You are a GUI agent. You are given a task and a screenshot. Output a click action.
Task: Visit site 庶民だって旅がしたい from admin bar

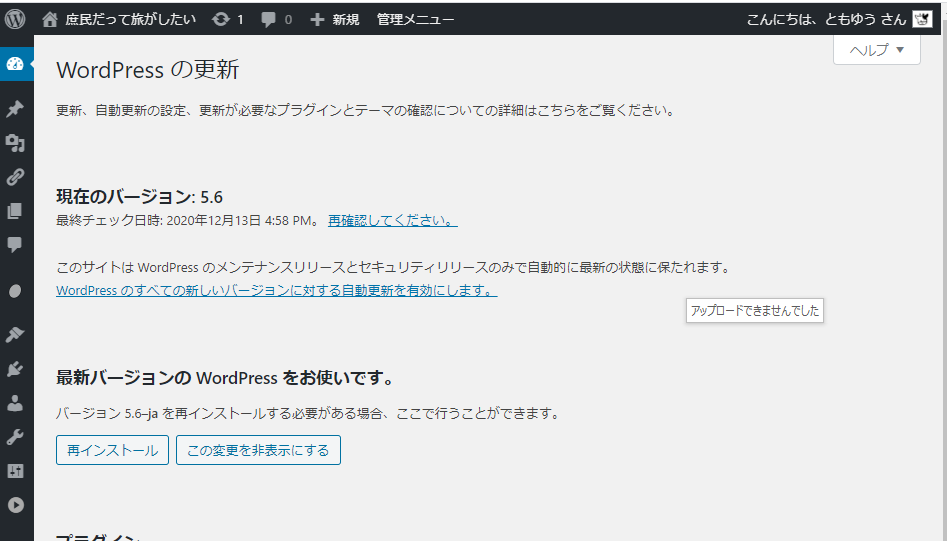(x=119, y=19)
